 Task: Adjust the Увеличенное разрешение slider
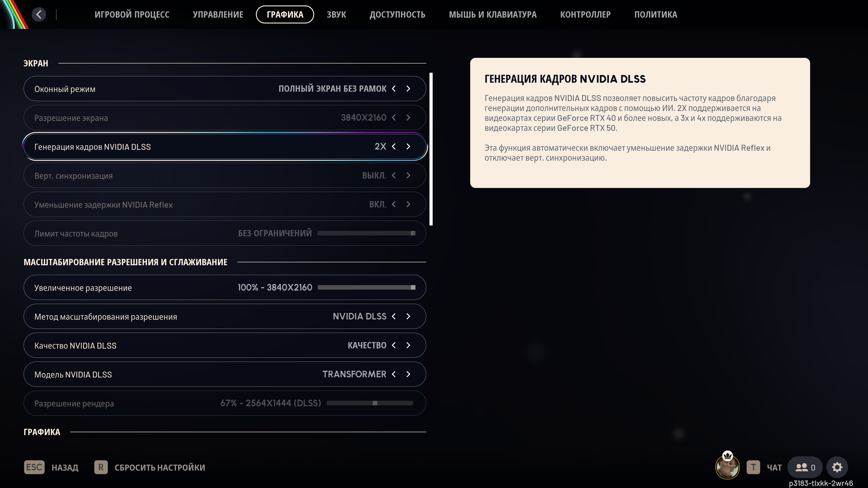click(x=366, y=288)
